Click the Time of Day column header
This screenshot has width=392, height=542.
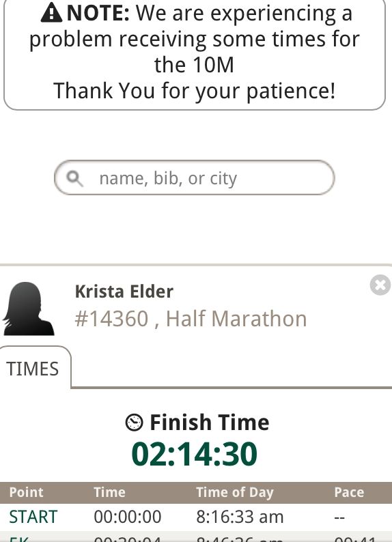pos(235,492)
